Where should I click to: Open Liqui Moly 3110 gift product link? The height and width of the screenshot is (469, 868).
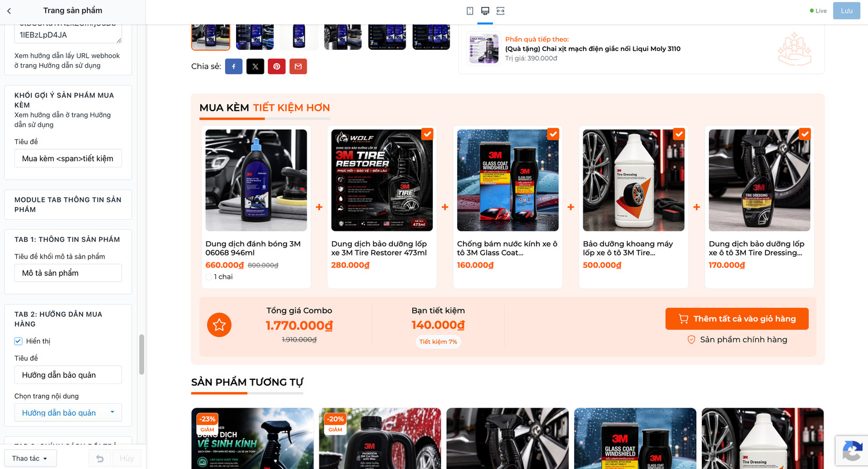[593, 49]
